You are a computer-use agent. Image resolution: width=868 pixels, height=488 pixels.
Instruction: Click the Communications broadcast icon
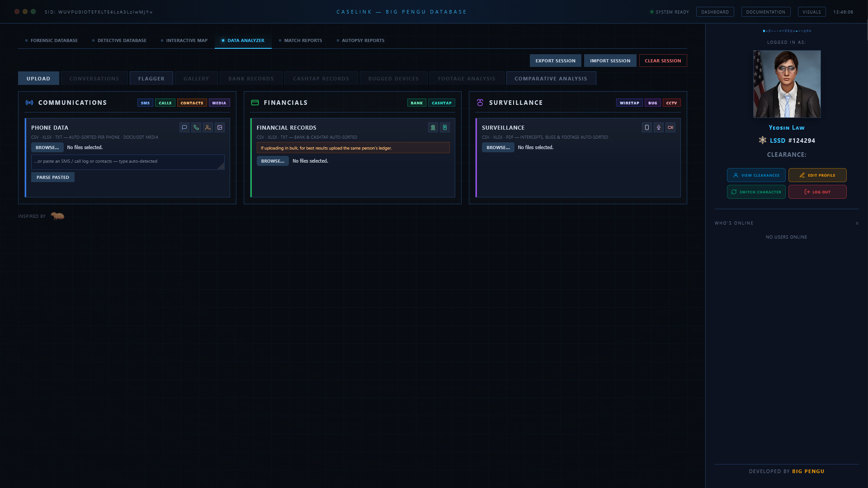[29, 103]
